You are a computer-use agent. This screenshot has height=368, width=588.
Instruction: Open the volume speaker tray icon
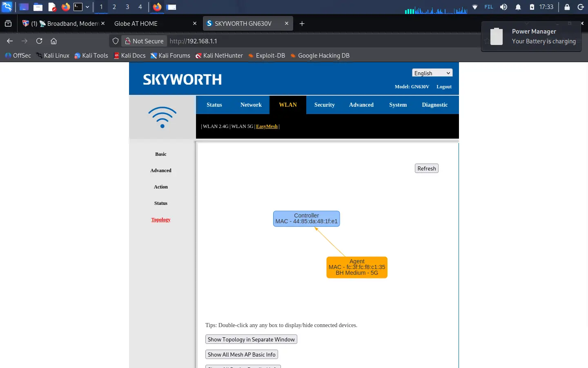pyautogui.click(x=503, y=7)
